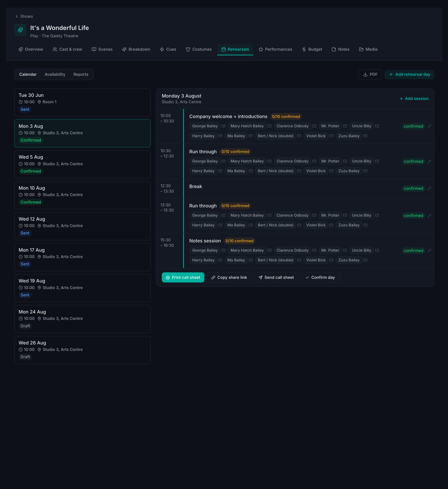Click the Ma Bailey chip in Company welcome
This screenshot has height=489, width=448.
pyautogui.click(x=236, y=136)
